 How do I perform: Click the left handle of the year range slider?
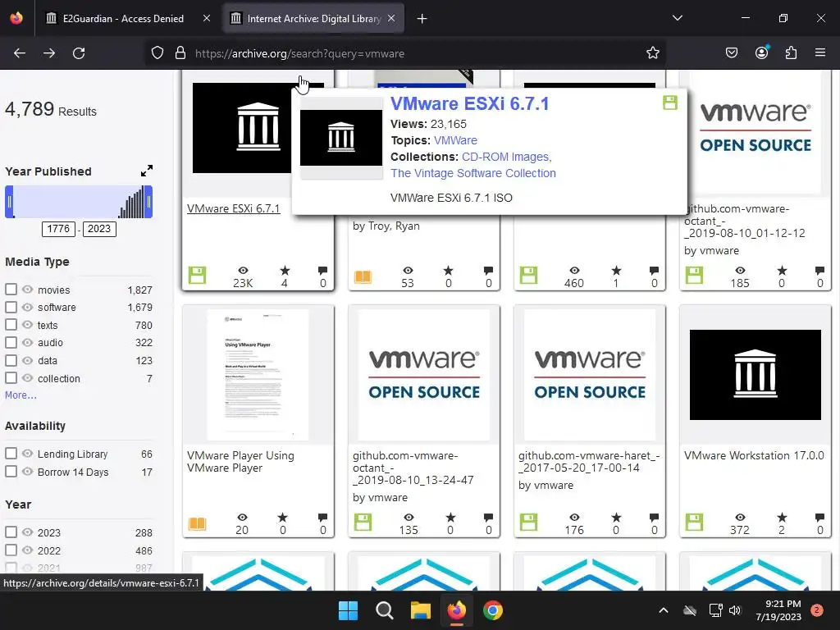pyautogui.click(x=9, y=202)
